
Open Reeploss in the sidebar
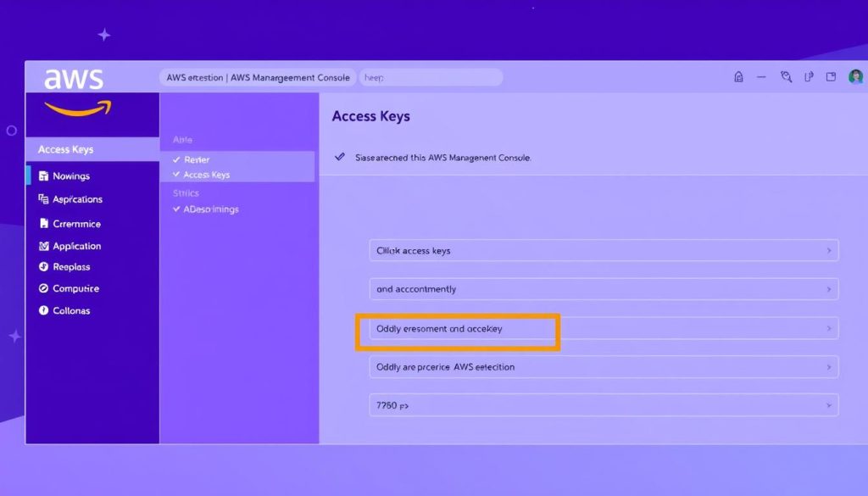71,266
